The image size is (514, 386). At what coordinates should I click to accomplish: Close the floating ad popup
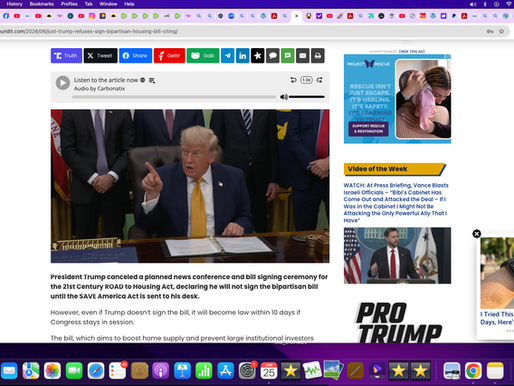(477, 234)
